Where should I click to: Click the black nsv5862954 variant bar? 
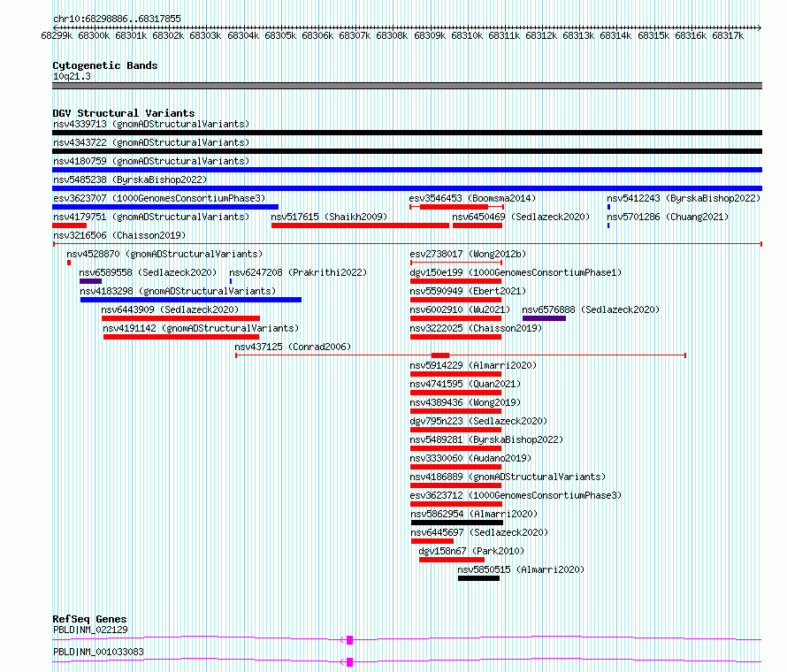pos(457,523)
